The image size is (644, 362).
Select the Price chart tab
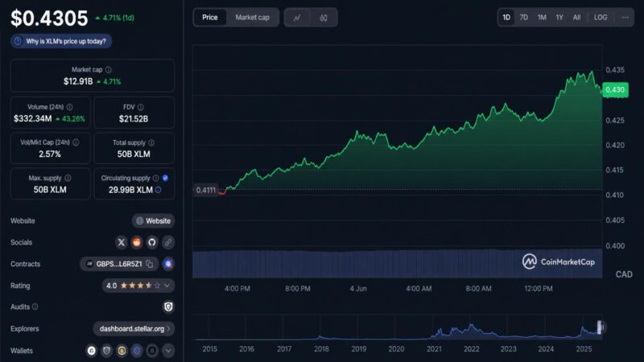click(210, 17)
